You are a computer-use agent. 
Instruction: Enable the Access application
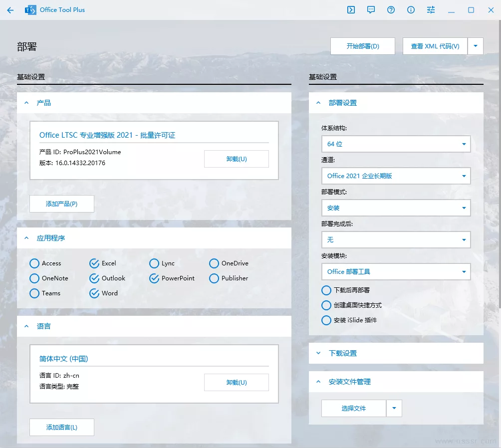[45, 263]
